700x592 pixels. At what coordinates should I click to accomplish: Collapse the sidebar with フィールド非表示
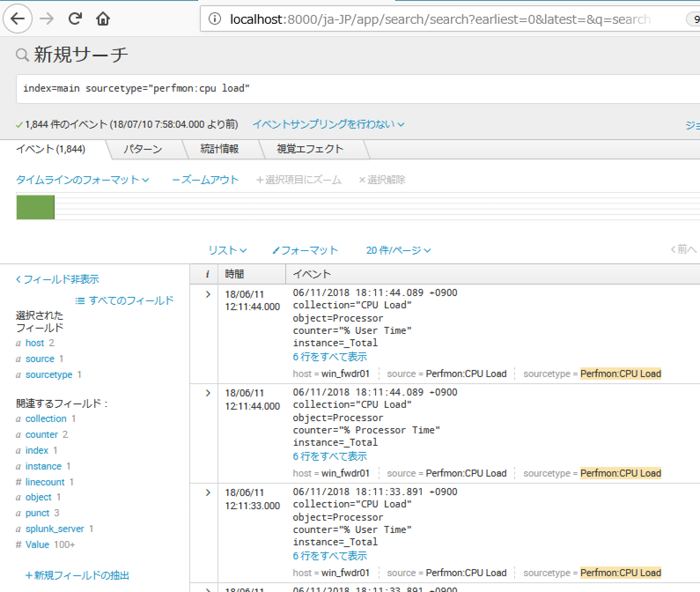[x=57, y=279]
